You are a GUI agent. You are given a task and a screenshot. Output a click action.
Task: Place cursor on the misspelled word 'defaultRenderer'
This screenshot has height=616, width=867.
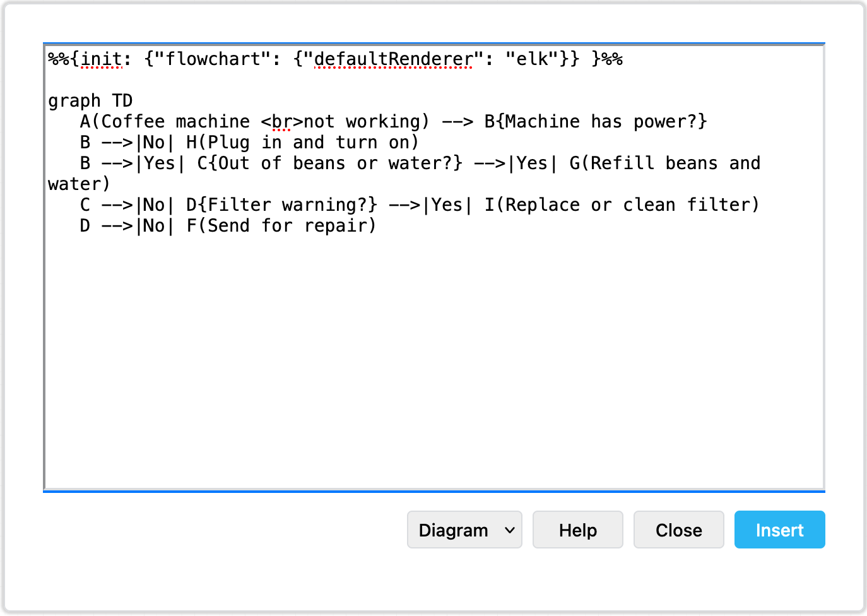click(391, 59)
